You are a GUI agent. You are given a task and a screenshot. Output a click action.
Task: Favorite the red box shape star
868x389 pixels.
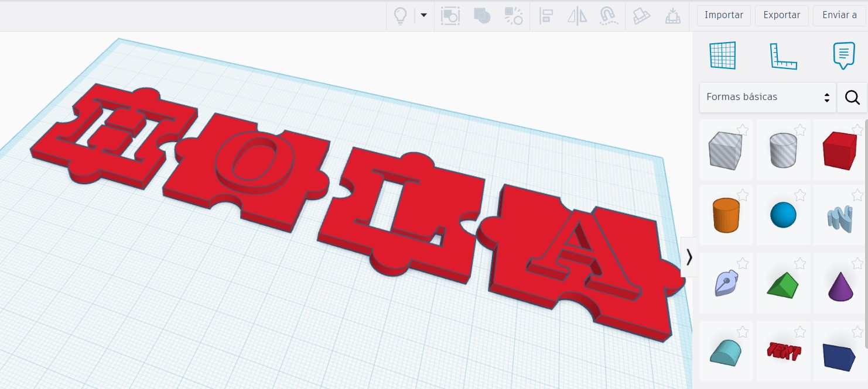(857, 129)
